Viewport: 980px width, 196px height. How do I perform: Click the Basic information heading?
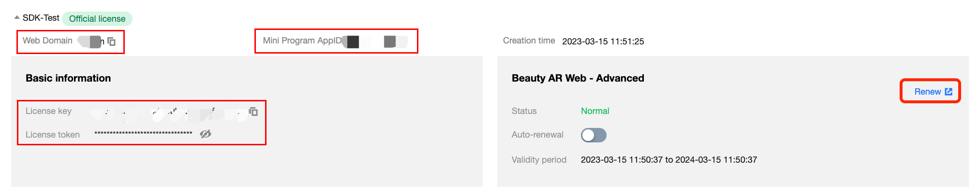point(68,78)
